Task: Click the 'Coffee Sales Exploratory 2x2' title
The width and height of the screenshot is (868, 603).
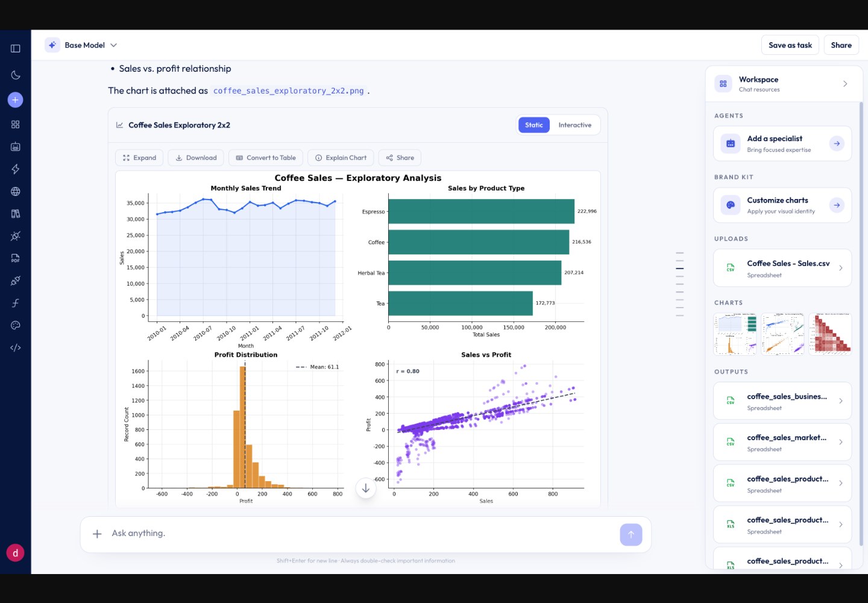Action: point(179,125)
